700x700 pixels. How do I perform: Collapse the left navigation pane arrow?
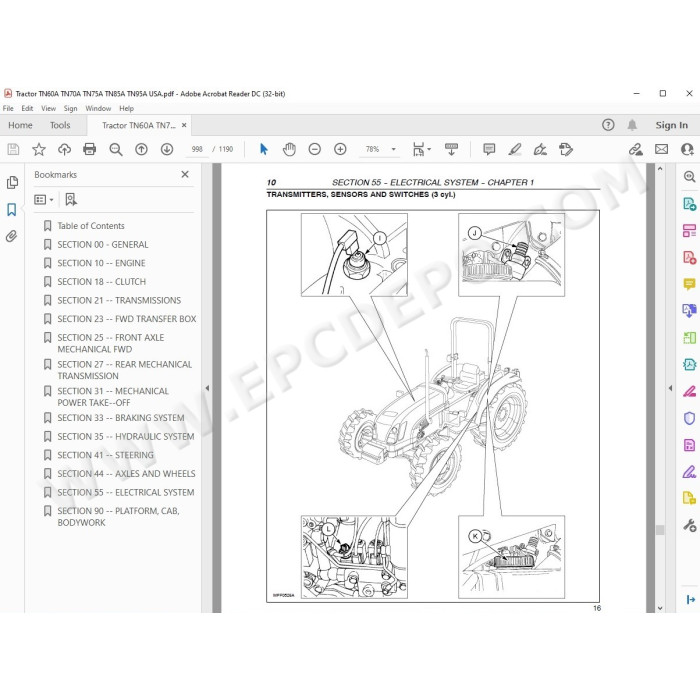207,388
